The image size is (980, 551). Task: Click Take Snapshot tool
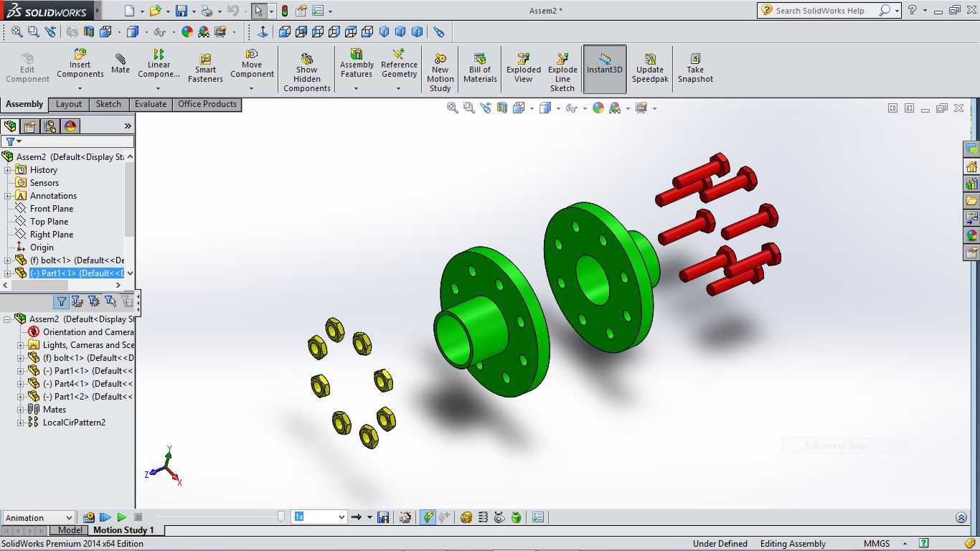click(x=695, y=69)
